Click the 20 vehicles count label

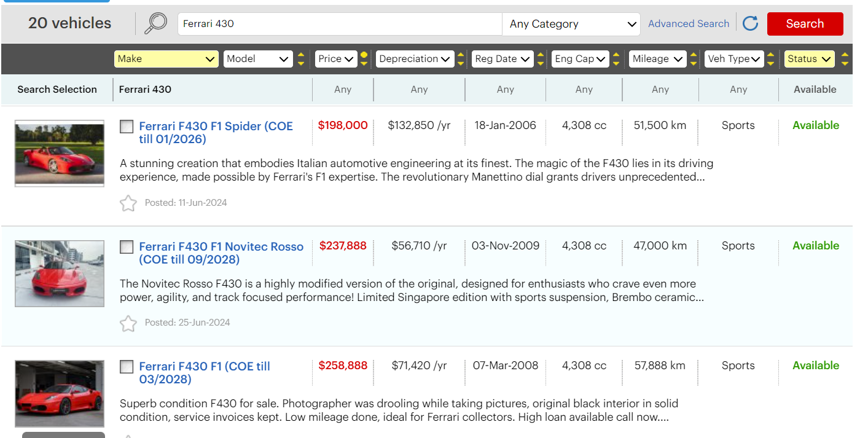coord(69,23)
